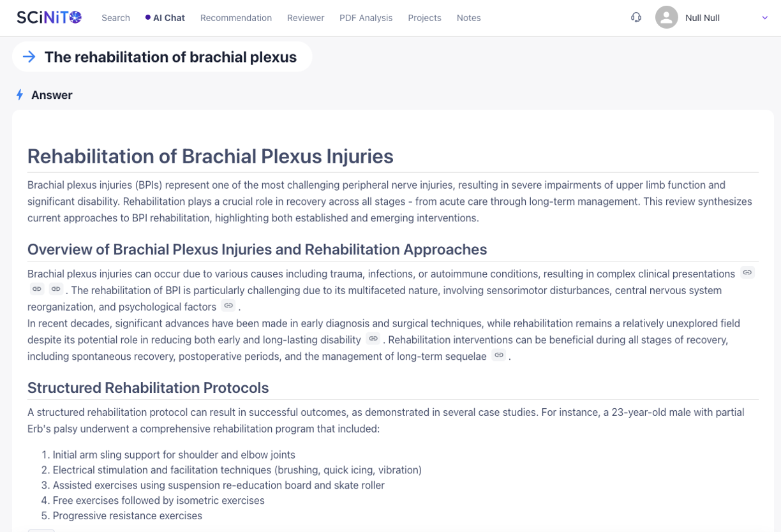
Task: Open the Recommendation section
Action: [236, 18]
